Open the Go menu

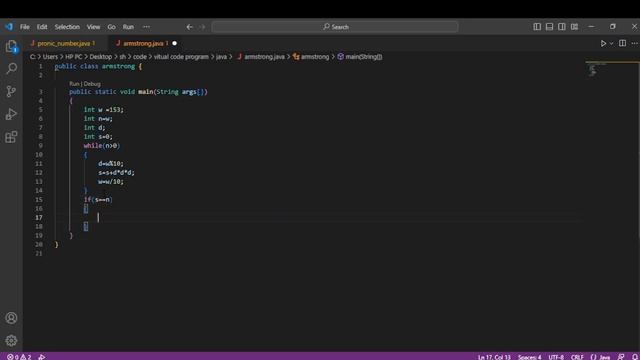pos(111,27)
